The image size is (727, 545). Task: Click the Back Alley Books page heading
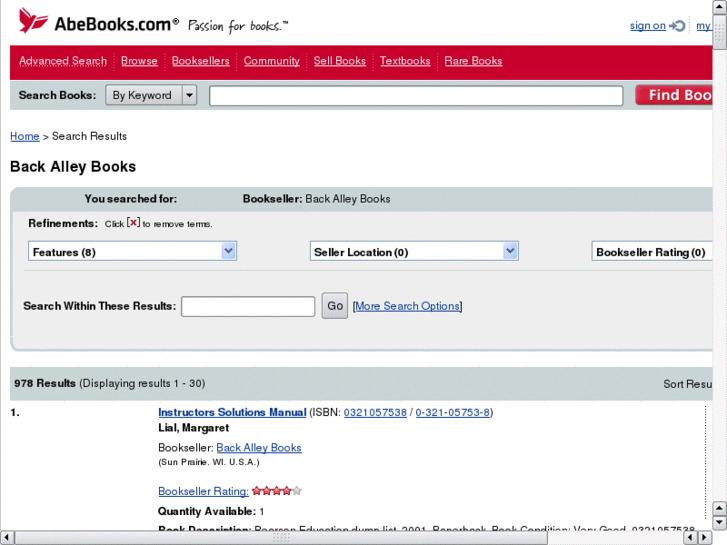point(73,167)
